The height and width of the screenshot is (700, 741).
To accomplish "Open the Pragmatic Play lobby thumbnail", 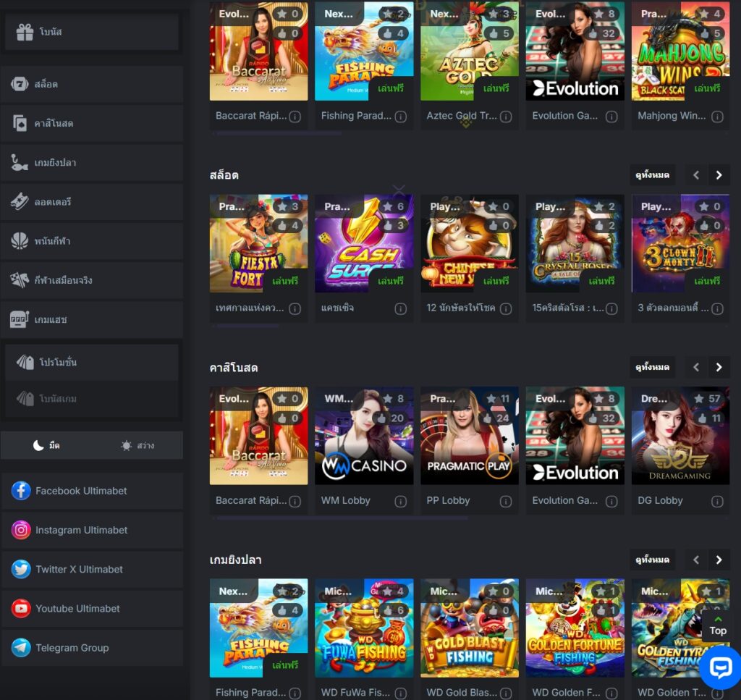I will tap(469, 436).
